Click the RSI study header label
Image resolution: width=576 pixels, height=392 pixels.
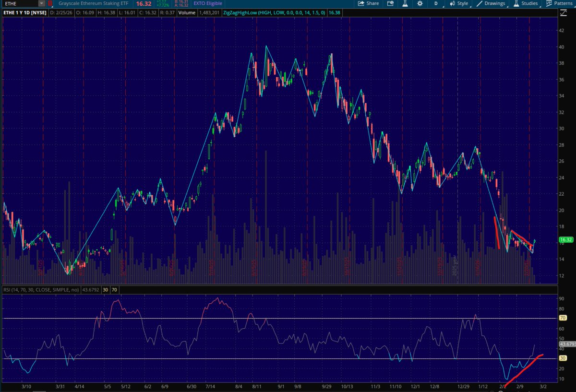point(41,290)
